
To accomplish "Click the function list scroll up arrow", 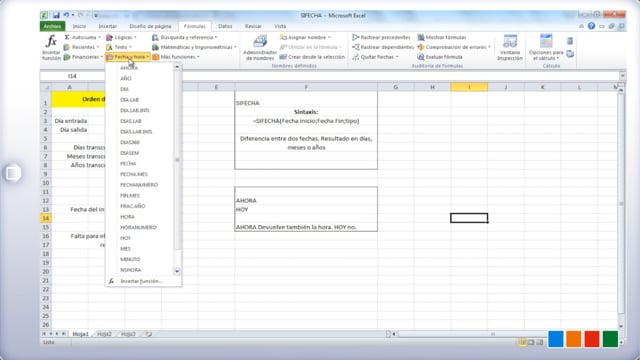I will click(177, 67).
